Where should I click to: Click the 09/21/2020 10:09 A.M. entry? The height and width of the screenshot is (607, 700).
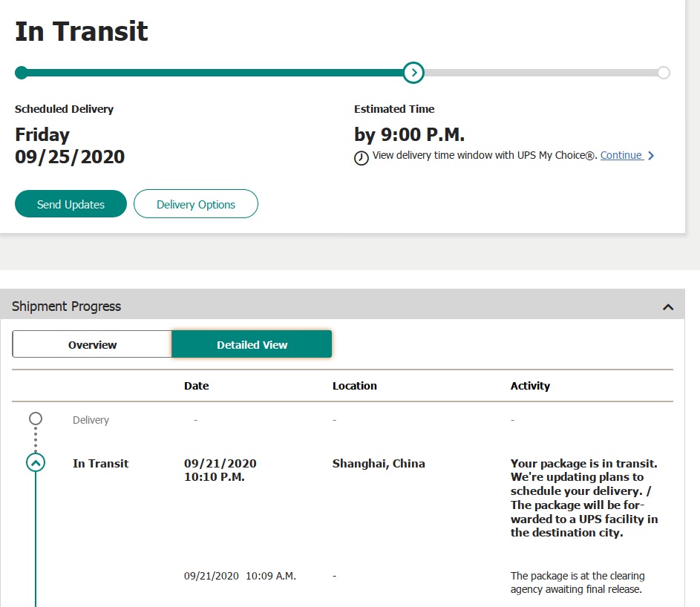[240, 576]
